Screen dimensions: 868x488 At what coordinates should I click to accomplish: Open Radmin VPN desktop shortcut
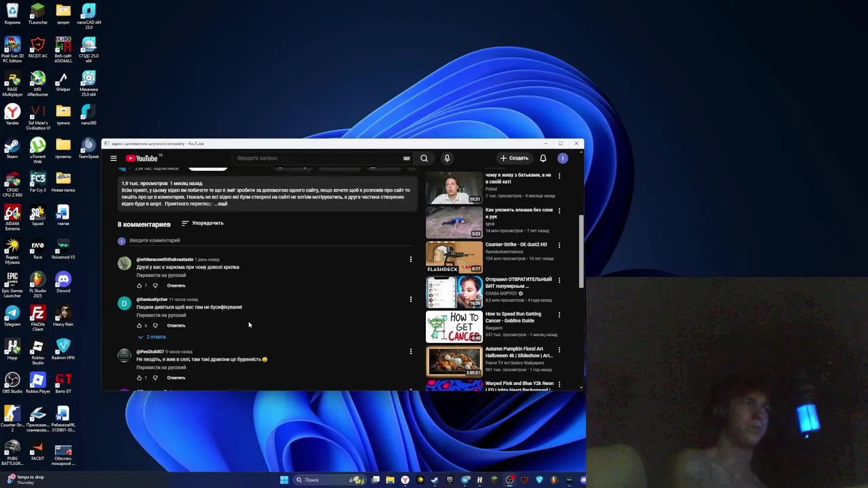pyautogui.click(x=63, y=349)
